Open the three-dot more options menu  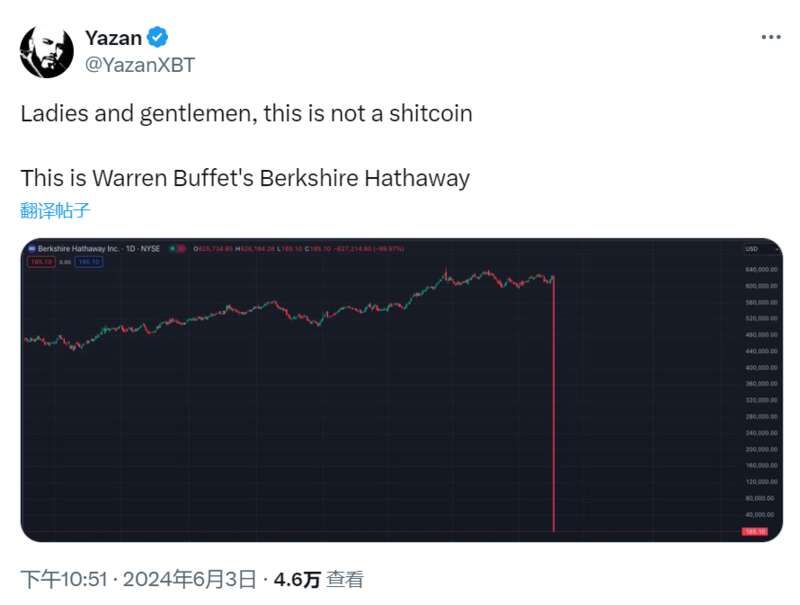tap(770, 37)
